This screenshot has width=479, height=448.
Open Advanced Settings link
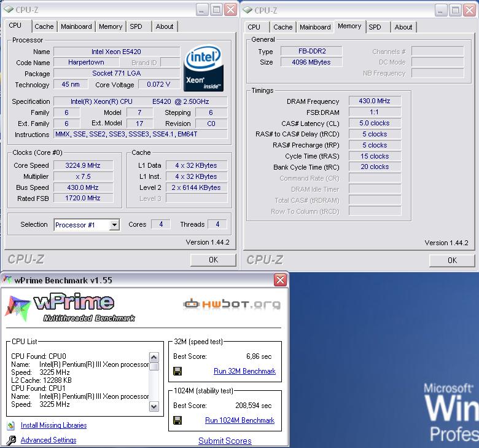coord(49,440)
